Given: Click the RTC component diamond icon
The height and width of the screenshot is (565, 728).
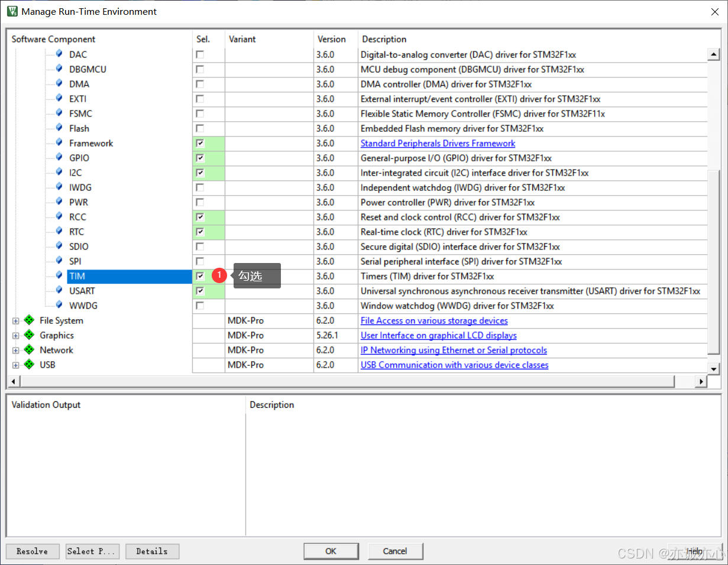Looking at the screenshot, I should click(59, 231).
